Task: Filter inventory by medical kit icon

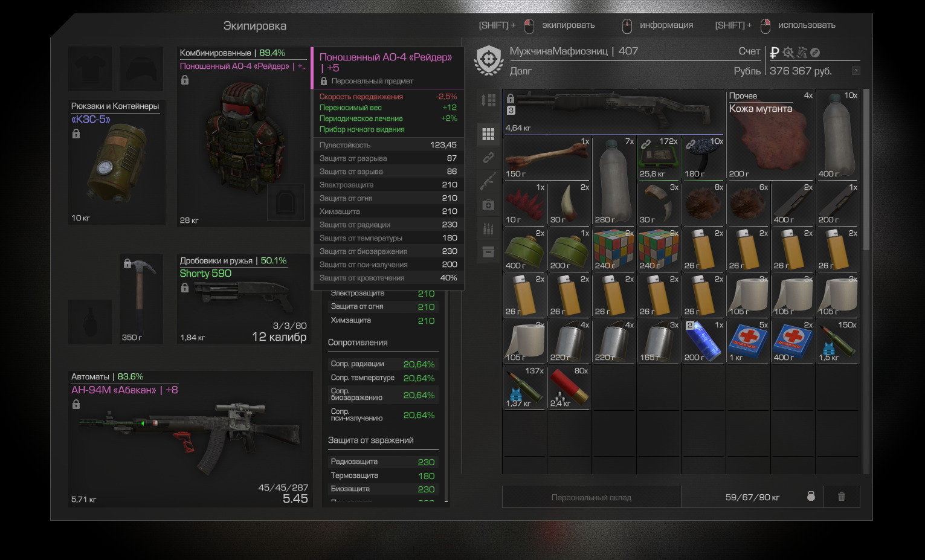Action: (x=488, y=205)
